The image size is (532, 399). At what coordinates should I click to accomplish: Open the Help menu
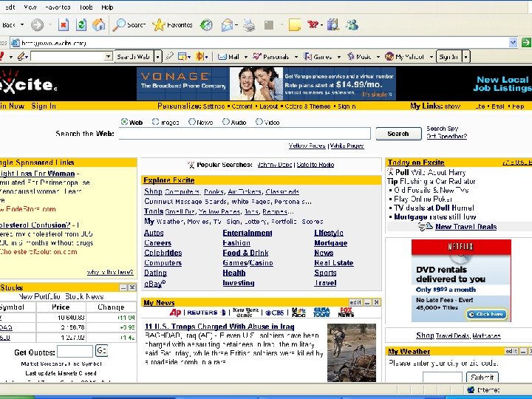click(x=107, y=7)
